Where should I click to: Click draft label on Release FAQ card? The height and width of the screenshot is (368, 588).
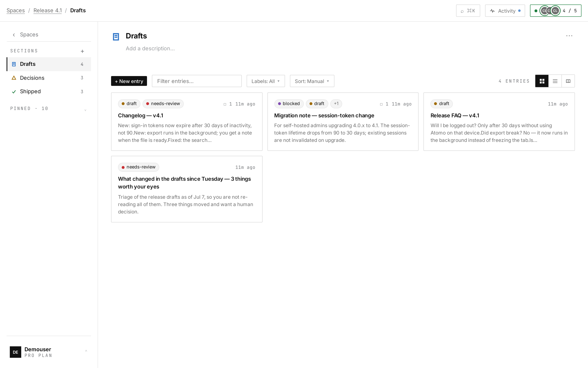tap(441, 104)
